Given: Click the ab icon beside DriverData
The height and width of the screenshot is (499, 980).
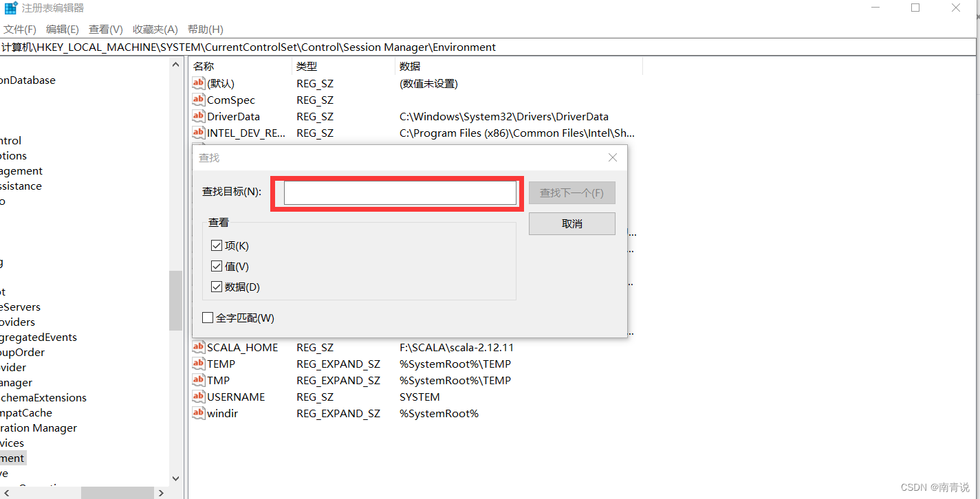Looking at the screenshot, I should tap(199, 116).
